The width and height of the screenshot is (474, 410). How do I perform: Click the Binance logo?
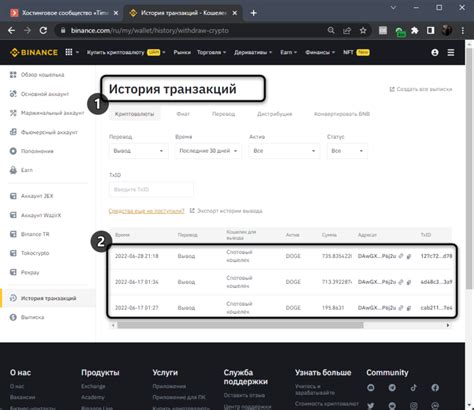[34, 52]
